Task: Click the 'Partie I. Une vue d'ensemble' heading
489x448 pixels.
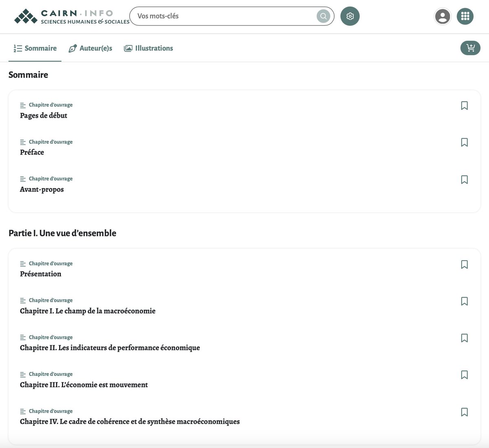Action: coord(62,233)
